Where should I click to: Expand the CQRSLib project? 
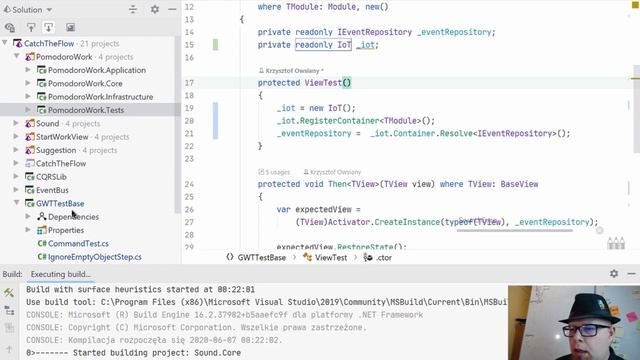(x=16, y=176)
